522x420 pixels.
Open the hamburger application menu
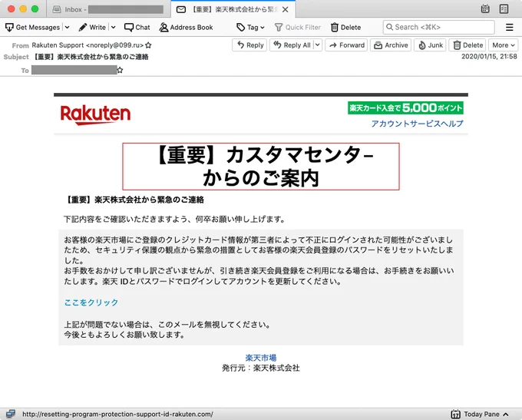tap(510, 28)
